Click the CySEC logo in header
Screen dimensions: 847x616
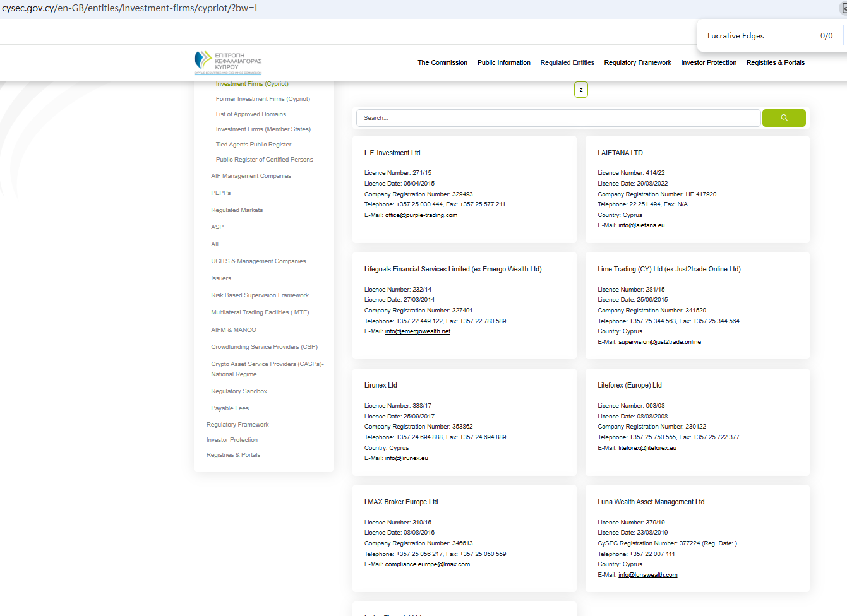[227, 62]
